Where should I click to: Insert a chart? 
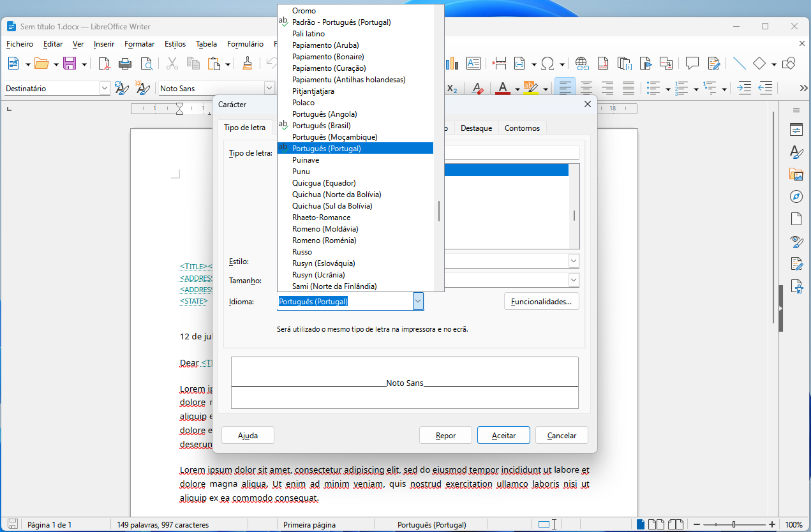(x=452, y=63)
